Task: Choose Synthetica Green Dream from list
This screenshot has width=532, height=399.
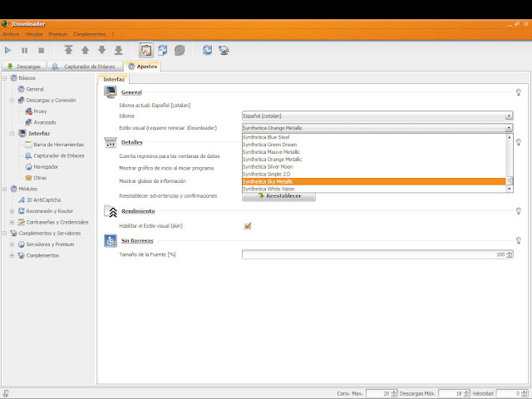Action: [x=373, y=145]
